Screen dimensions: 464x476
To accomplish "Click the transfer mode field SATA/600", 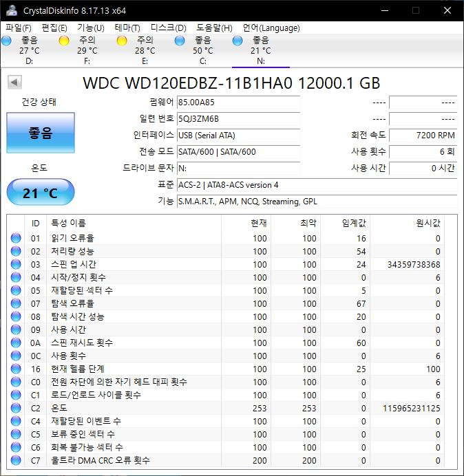I will coord(238,152).
